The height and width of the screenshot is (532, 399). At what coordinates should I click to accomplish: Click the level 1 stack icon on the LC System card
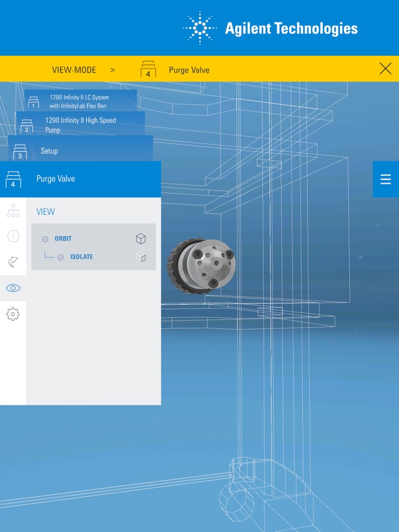coord(34,102)
